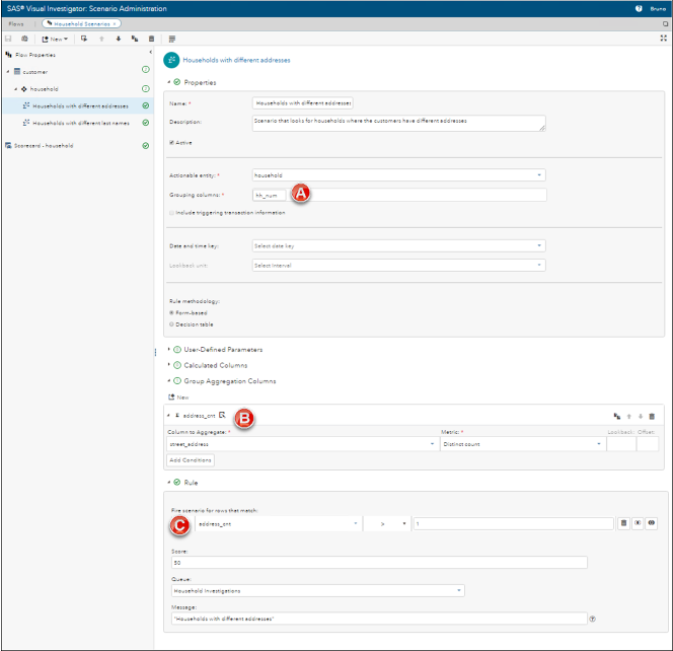Click the Add Conditions button

click(190, 460)
